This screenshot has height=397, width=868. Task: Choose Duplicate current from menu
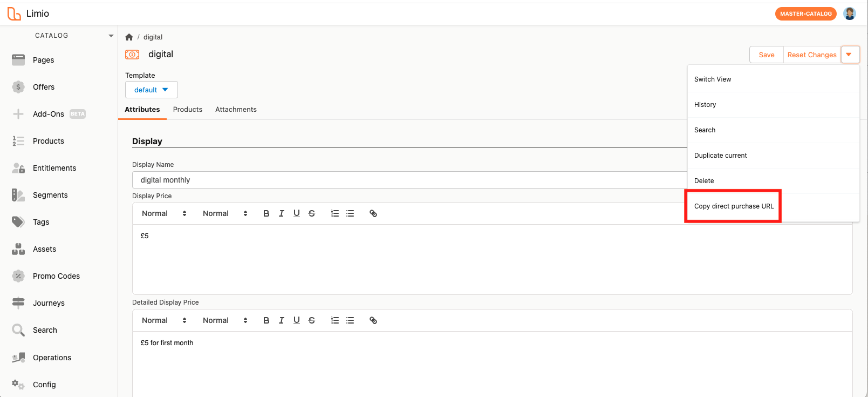tap(773, 156)
